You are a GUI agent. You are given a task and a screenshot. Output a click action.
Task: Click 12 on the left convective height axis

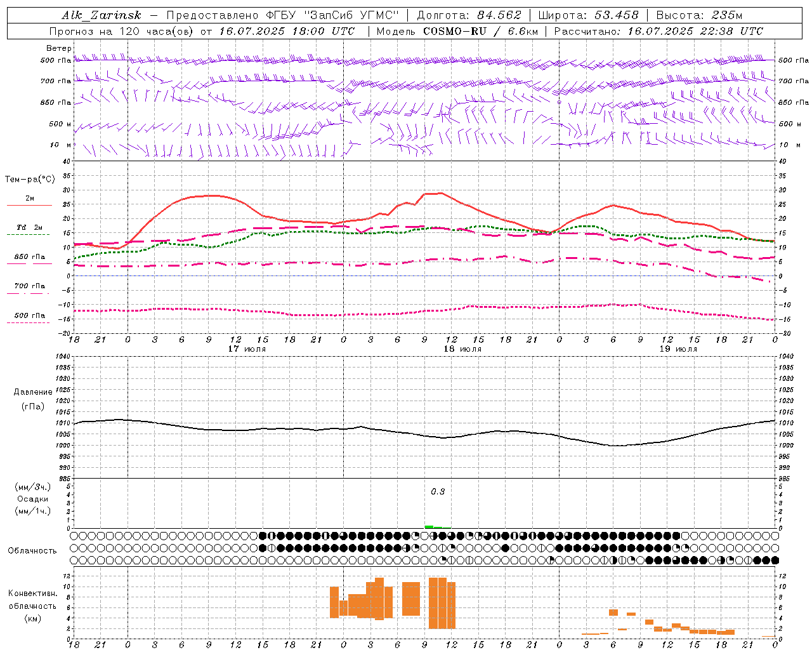point(67,576)
